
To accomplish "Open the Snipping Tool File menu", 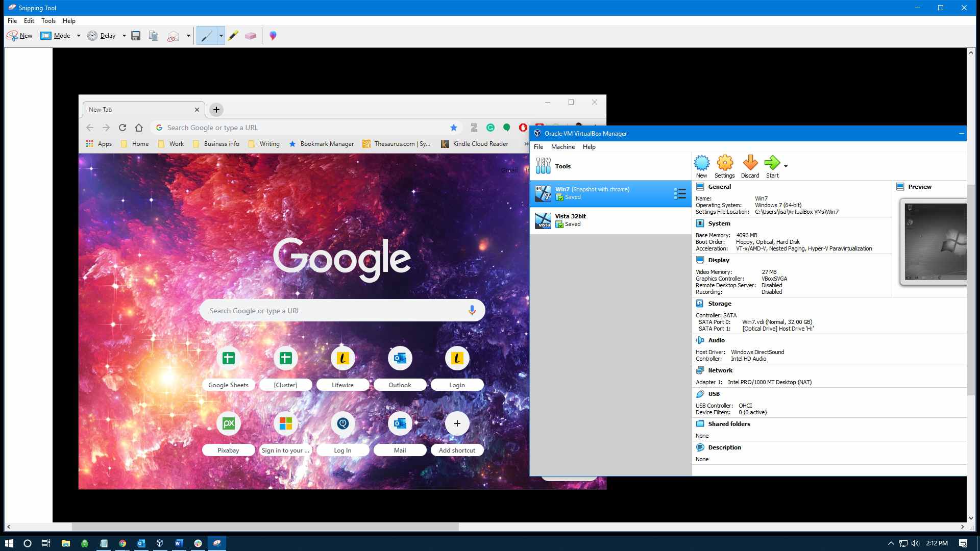I will click(12, 21).
